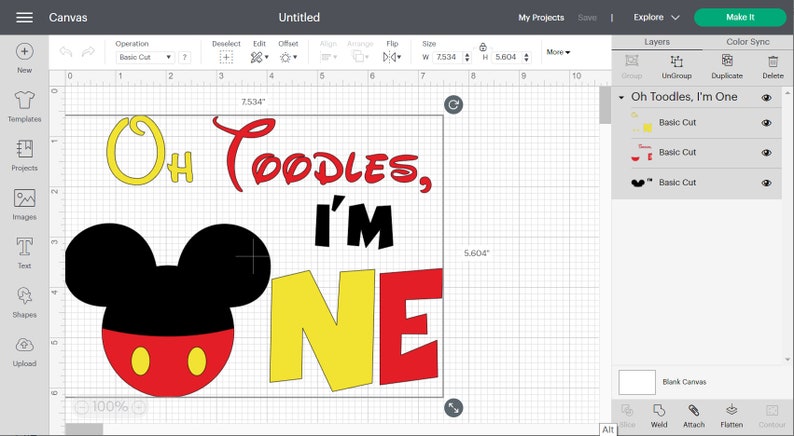This screenshot has width=794, height=436.
Task: Duplicate the selected layer group
Action: coord(727,66)
